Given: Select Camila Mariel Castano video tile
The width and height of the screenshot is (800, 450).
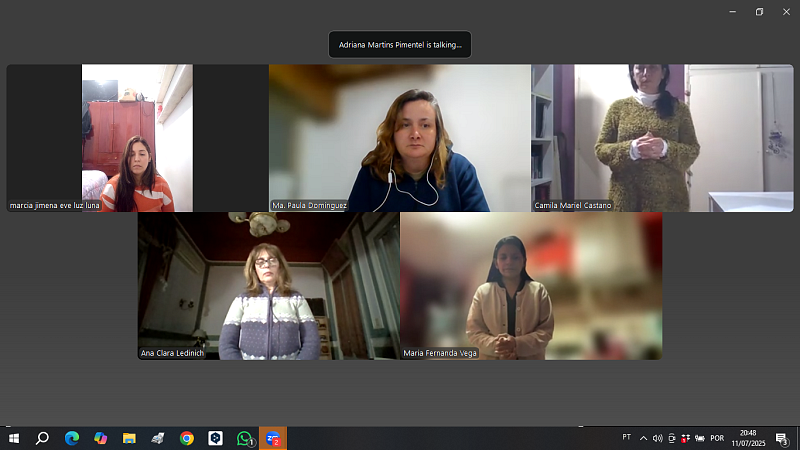Looking at the screenshot, I should tap(662, 138).
